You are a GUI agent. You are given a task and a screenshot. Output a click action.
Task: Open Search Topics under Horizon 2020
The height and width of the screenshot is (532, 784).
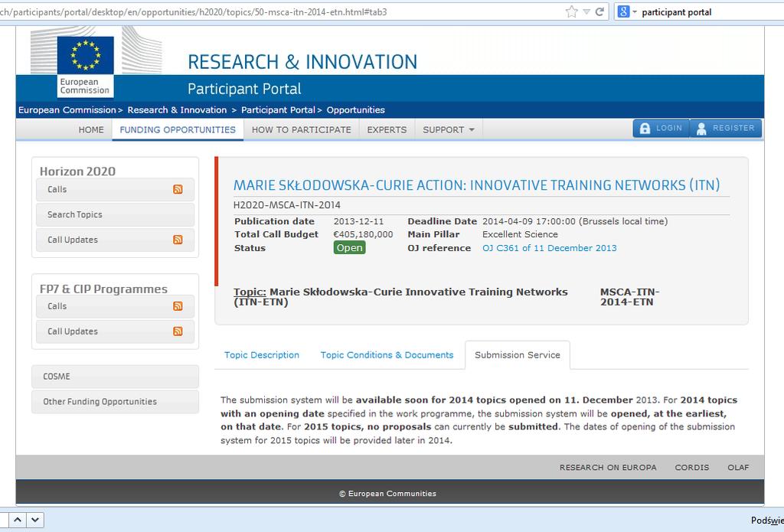point(115,214)
